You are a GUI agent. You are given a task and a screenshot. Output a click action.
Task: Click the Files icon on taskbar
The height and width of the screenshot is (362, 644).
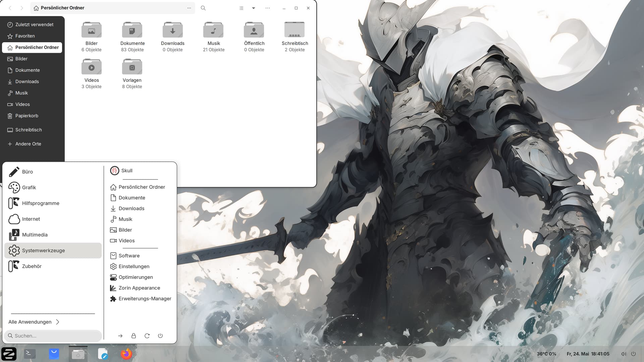pos(78,354)
